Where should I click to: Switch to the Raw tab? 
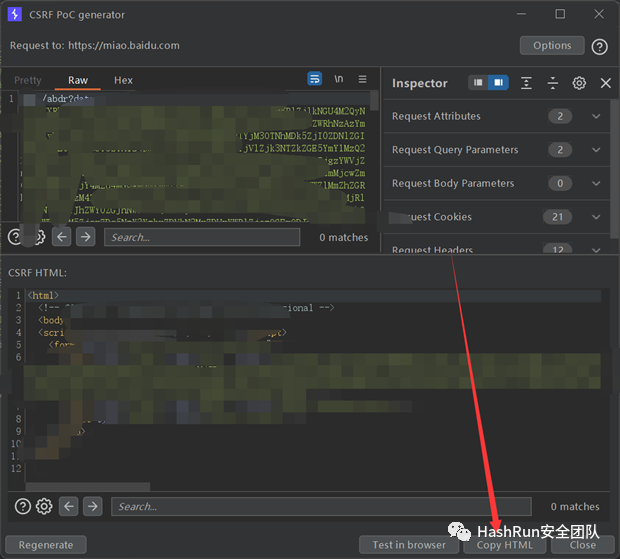(78, 80)
